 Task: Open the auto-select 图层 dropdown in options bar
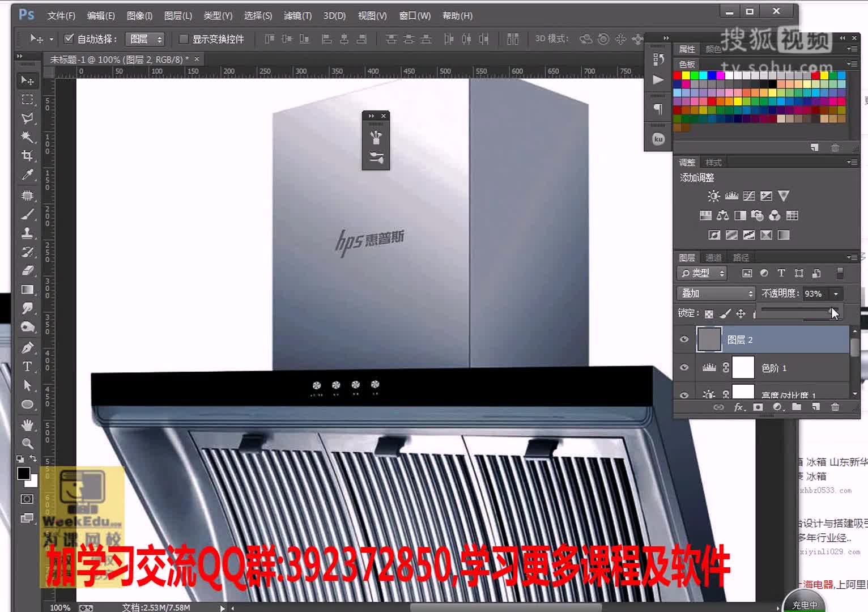[x=145, y=39]
